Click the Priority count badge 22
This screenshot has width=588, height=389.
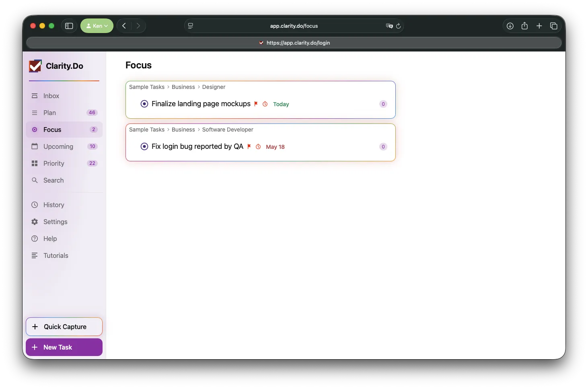pyautogui.click(x=92, y=163)
